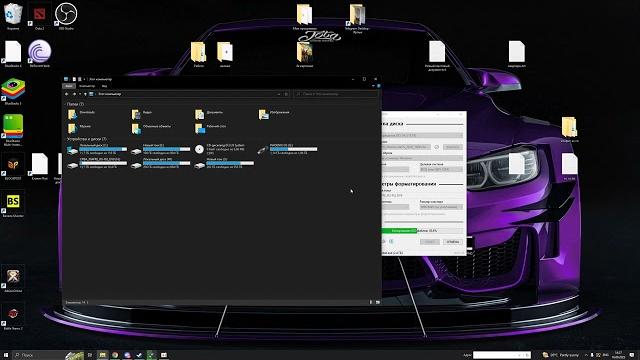Image resolution: width=640 pixels, height=360 pixels.
Task: Collapse the Devices and drives group header
Action: pos(87,139)
